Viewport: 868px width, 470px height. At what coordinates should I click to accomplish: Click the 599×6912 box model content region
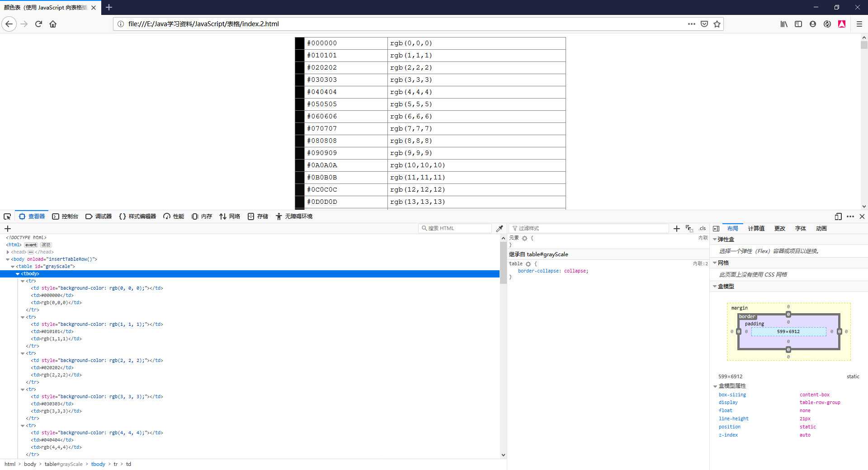click(788, 332)
